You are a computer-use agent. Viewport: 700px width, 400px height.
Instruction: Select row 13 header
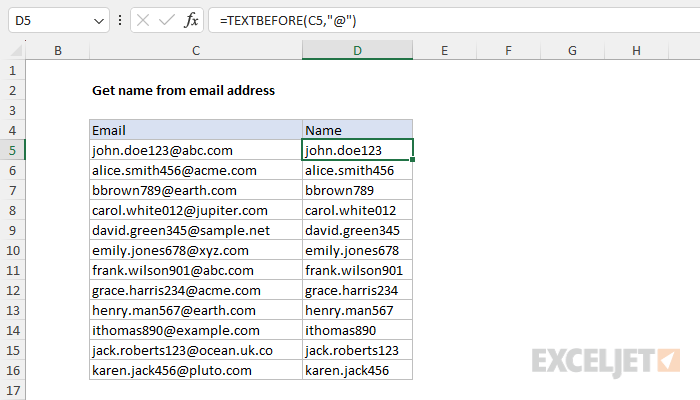(x=12, y=310)
